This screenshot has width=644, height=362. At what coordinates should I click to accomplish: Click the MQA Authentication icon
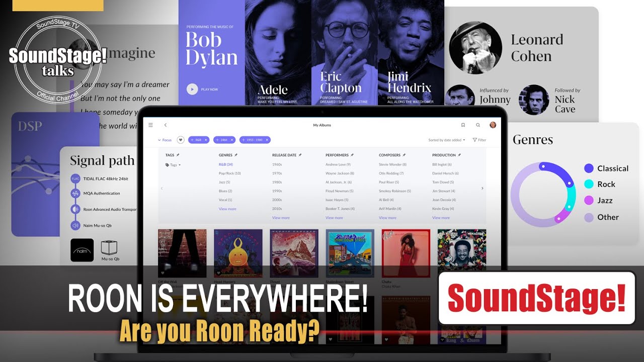pos(75,193)
